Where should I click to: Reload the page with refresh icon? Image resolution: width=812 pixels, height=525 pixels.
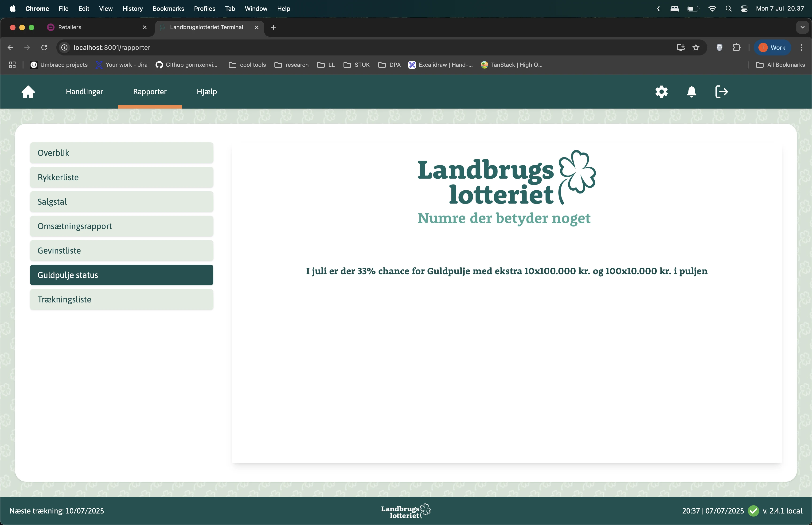(44, 48)
